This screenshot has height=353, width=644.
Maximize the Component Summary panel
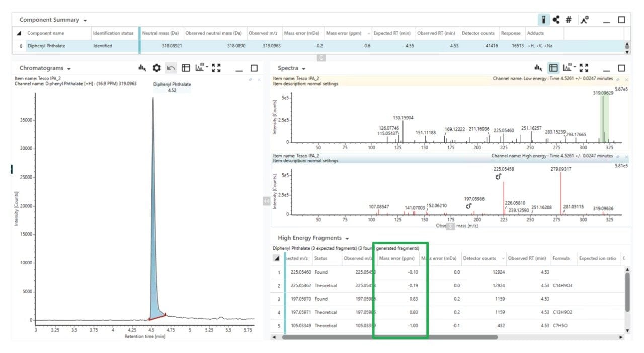pyautogui.click(x=621, y=20)
